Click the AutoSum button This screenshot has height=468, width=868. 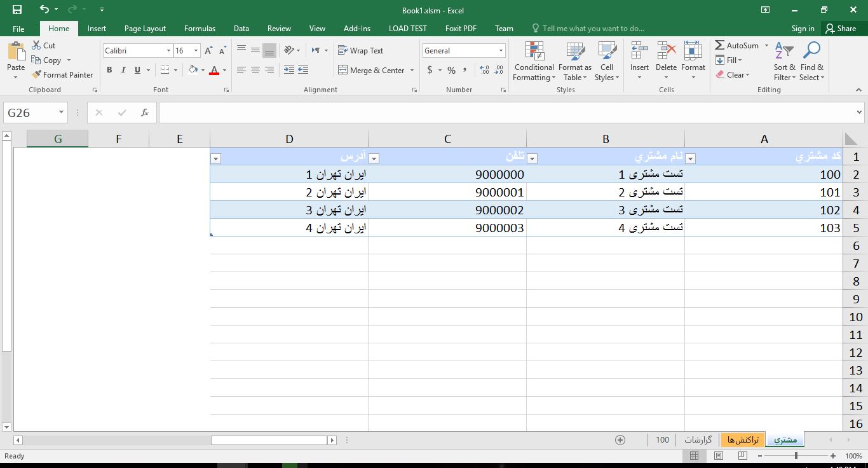[737, 46]
